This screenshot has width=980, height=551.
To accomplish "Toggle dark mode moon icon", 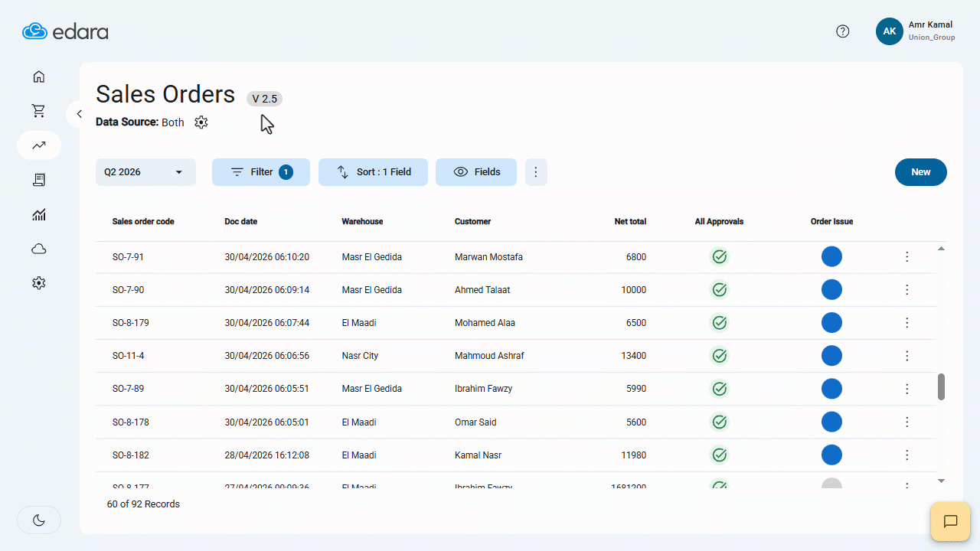I will [39, 520].
